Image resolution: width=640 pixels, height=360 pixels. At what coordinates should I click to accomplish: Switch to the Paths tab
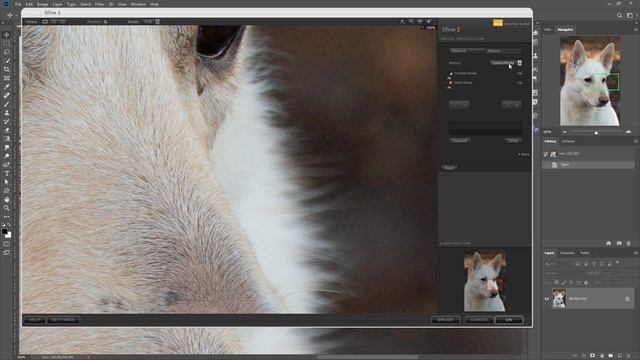tap(584, 253)
